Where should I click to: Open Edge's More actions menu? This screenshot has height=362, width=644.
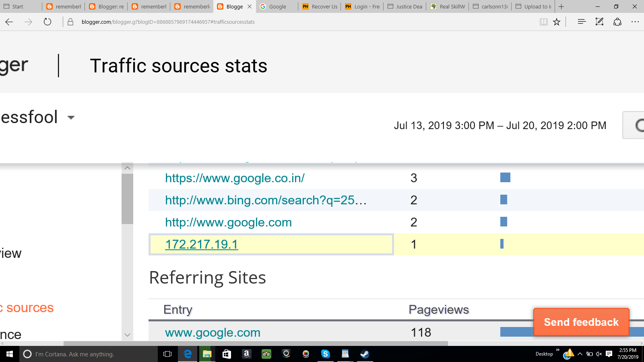[x=635, y=22]
